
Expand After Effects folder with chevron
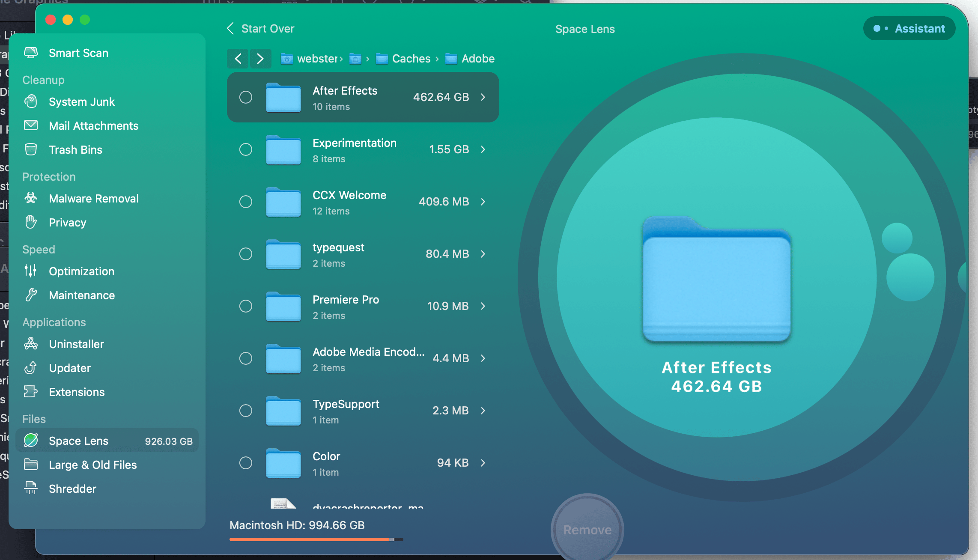(x=483, y=97)
